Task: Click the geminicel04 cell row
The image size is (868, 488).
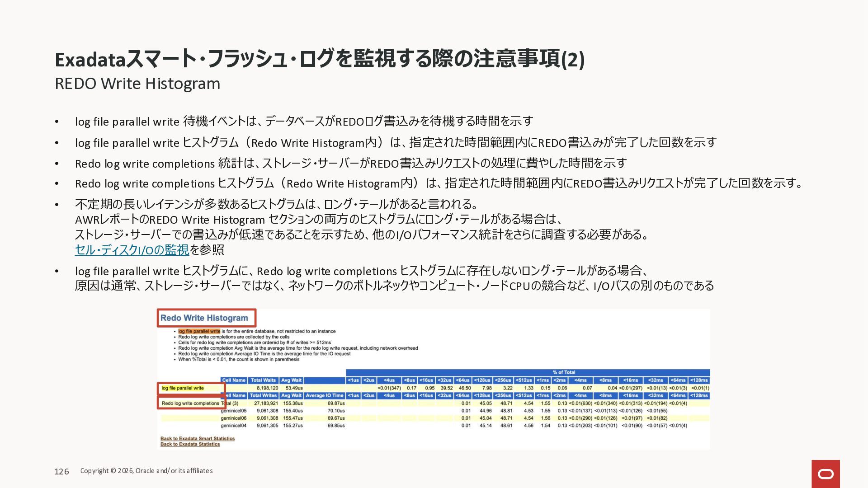Action: point(234,425)
